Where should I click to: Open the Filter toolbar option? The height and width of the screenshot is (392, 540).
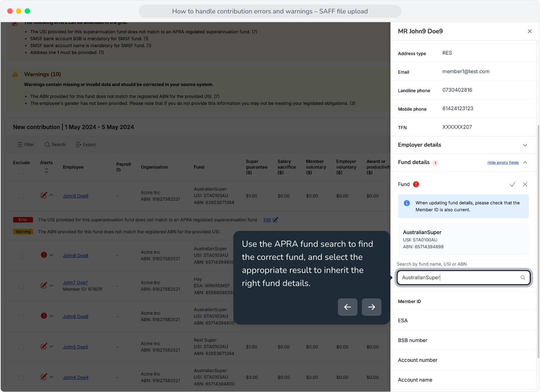(x=25, y=144)
